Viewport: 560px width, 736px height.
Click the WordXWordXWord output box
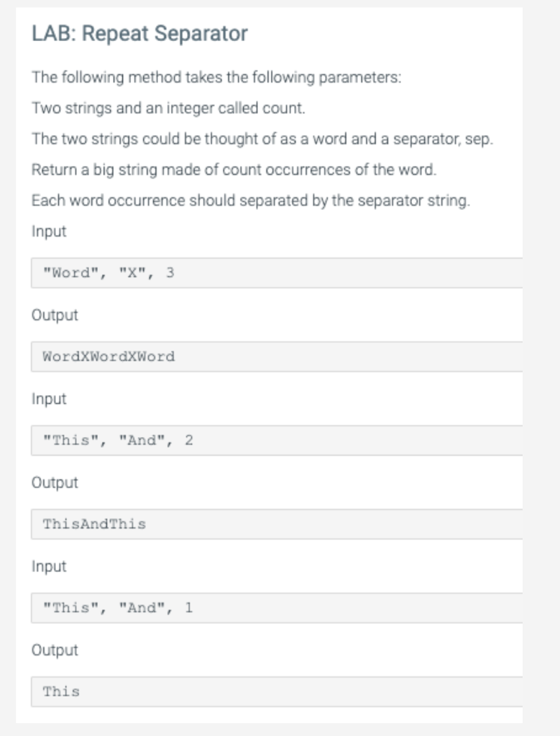click(x=277, y=356)
